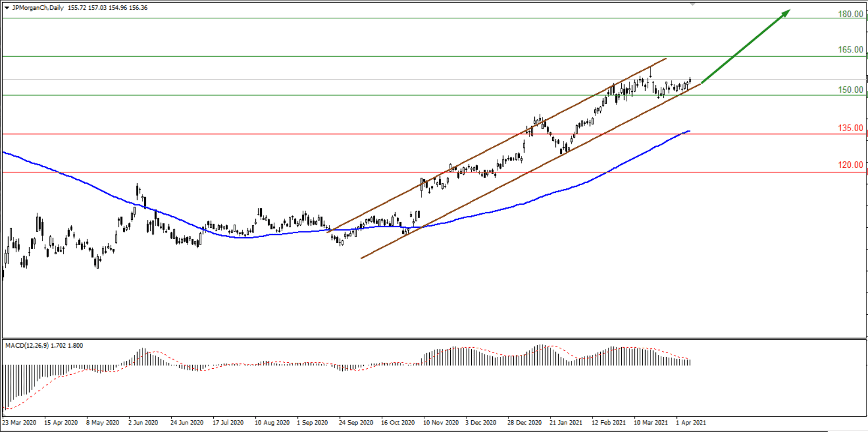Viewport: 868px width, 432px height.
Task: Click the 23 Mar 2020 date label
Action: pos(19,422)
